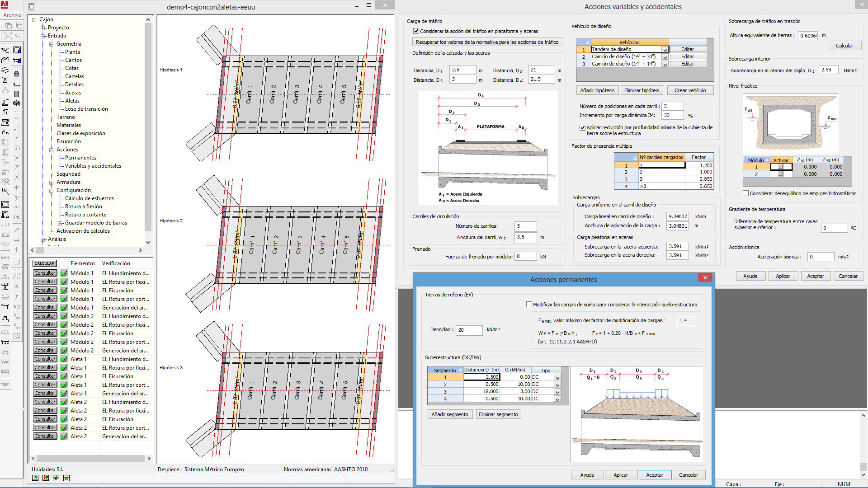The image size is (868, 488).
Task: Collapse the Geometría tree node
Action: coord(52,44)
